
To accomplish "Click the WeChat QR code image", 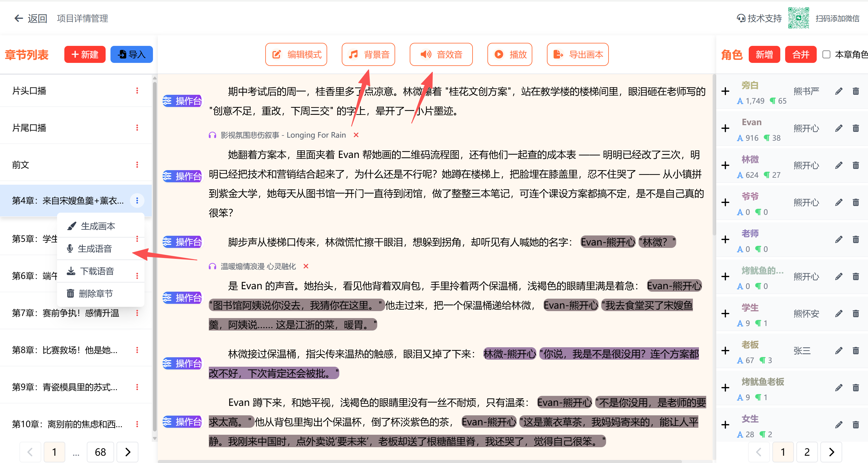I will pyautogui.click(x=798, y=18).
